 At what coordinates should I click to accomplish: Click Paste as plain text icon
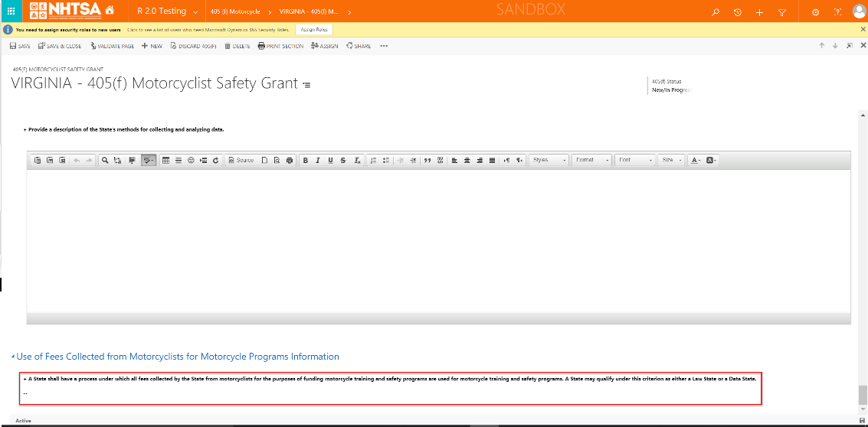tap(50, 160)
